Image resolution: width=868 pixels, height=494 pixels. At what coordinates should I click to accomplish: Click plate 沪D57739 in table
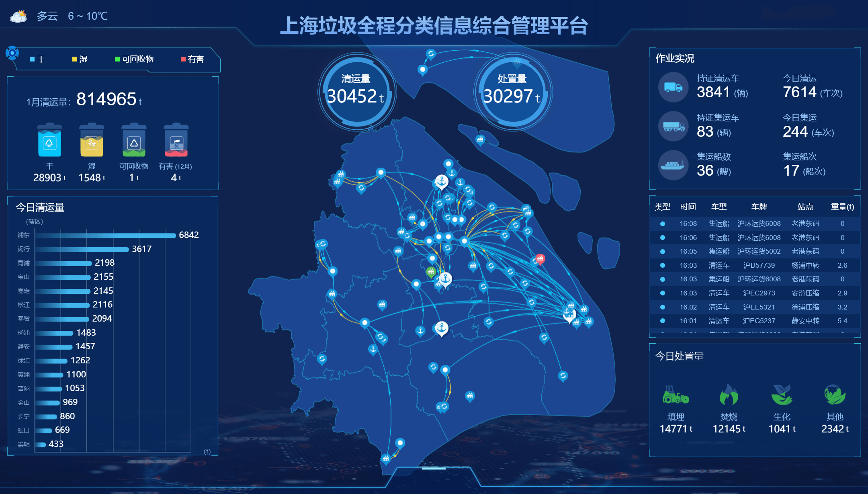tap(759, 265)
